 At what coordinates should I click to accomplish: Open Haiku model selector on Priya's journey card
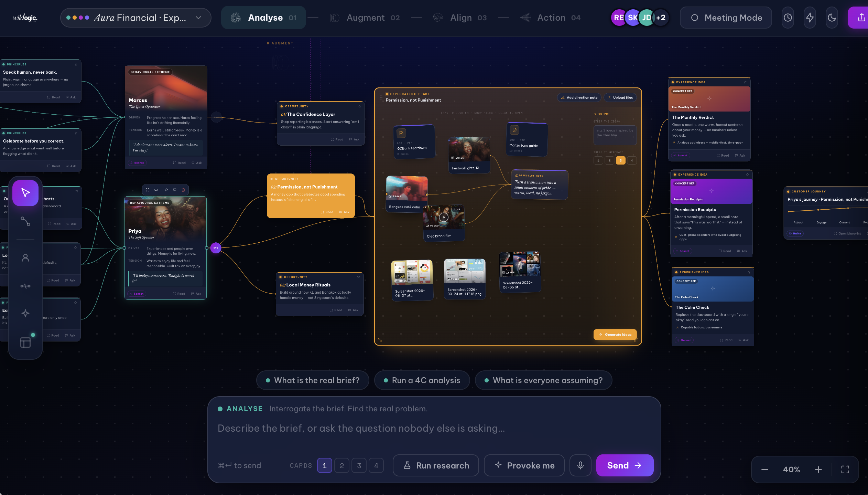click(x=795, y=233)
